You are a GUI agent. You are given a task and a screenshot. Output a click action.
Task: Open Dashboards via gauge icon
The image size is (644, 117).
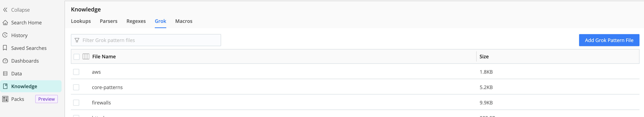(x=5, y=61)
